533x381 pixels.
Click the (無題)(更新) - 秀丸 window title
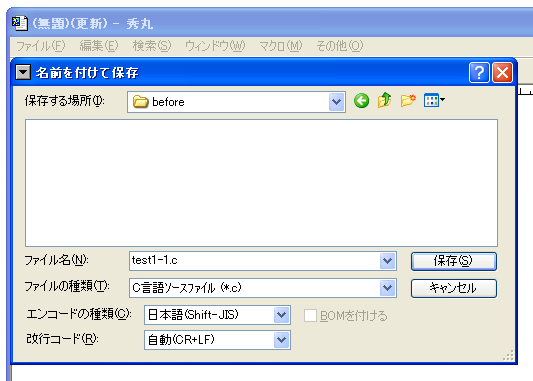[x=92, y=23]
